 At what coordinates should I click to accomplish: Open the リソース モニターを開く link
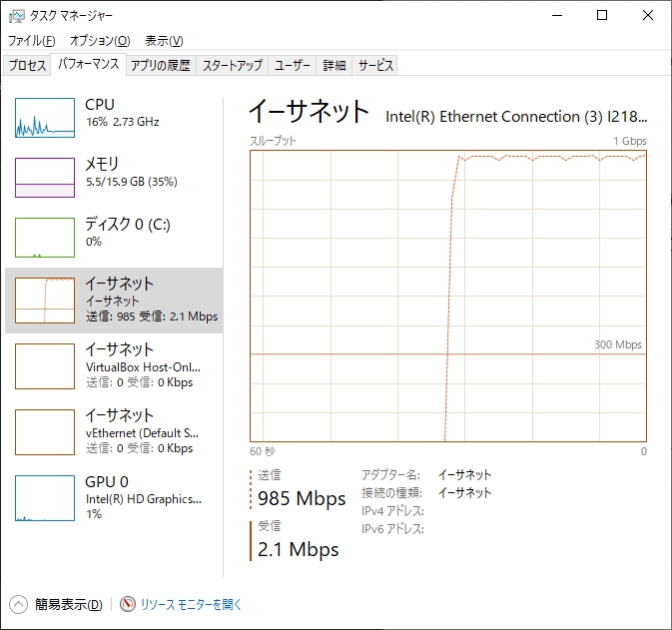pos(191,604)
